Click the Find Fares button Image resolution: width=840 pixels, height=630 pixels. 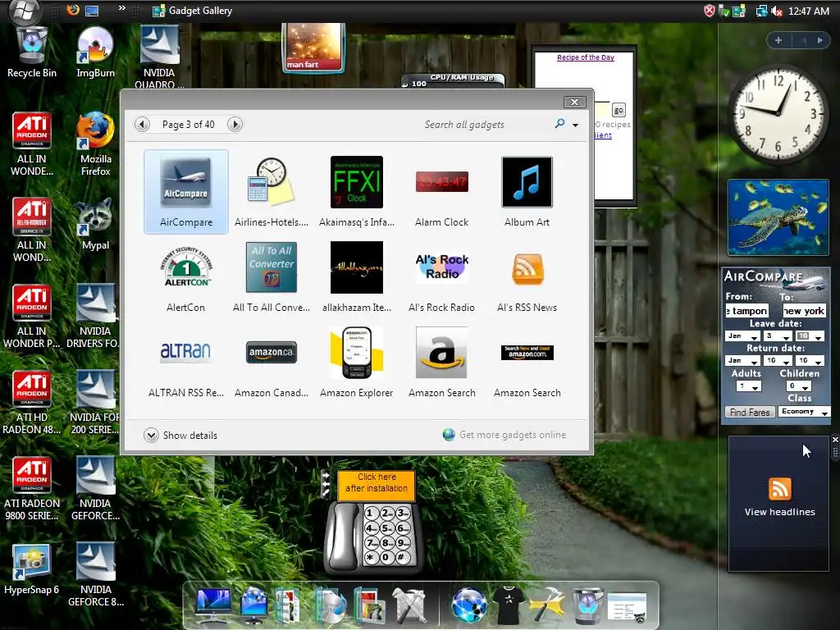pos(750,412)
